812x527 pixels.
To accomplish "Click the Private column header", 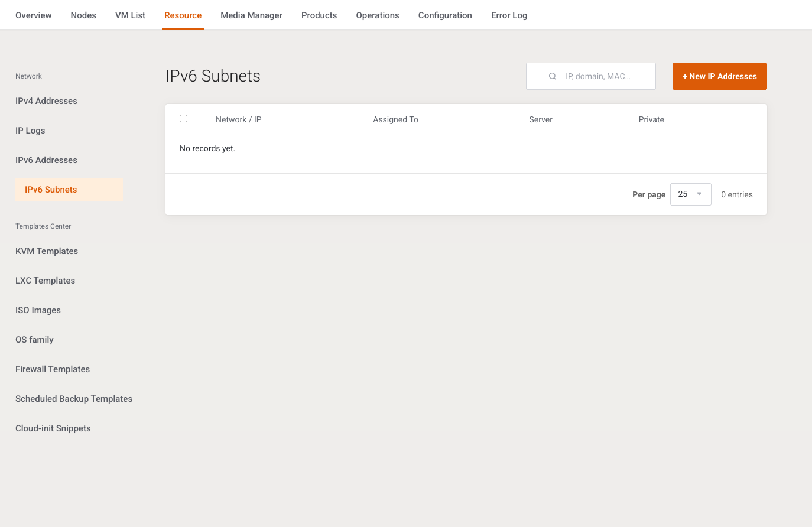I will 651,119.
